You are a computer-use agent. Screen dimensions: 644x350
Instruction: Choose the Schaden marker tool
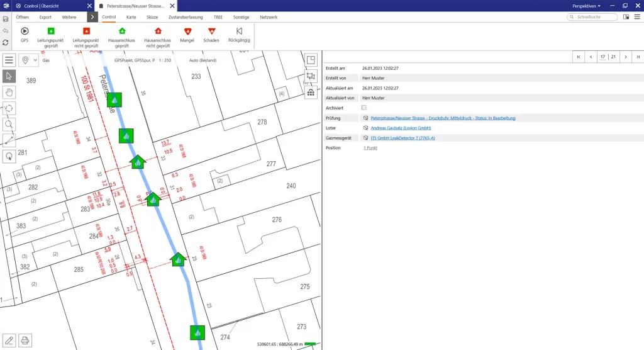point(211,34)
